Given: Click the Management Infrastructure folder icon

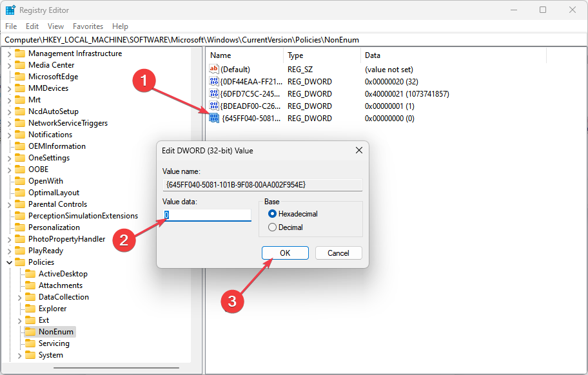Looking at the screenshot, I should coord(20,53).
